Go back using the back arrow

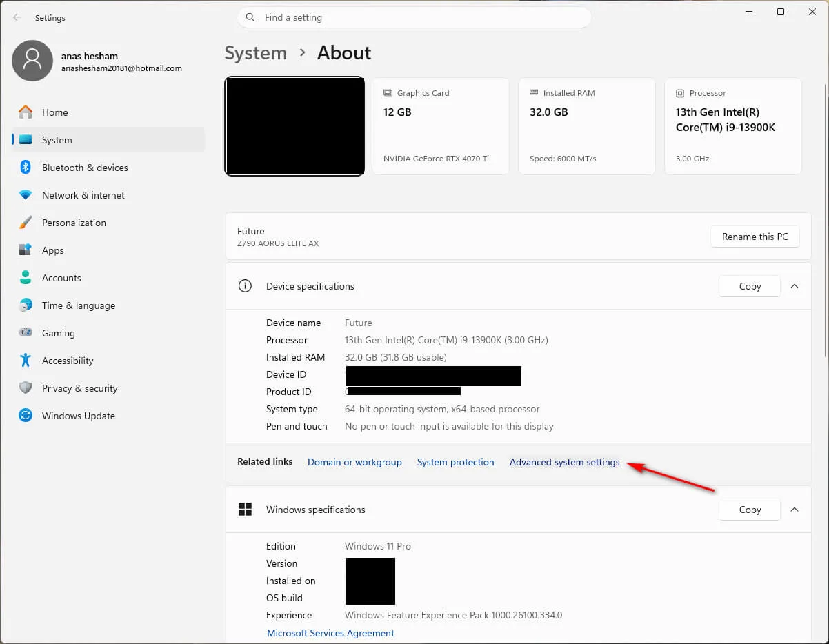(17, 18)
